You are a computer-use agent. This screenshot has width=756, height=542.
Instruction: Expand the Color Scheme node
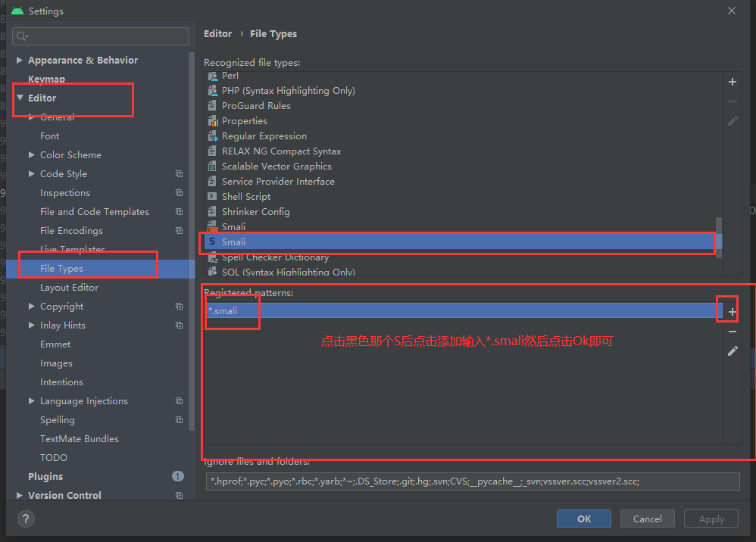(32, 155)
